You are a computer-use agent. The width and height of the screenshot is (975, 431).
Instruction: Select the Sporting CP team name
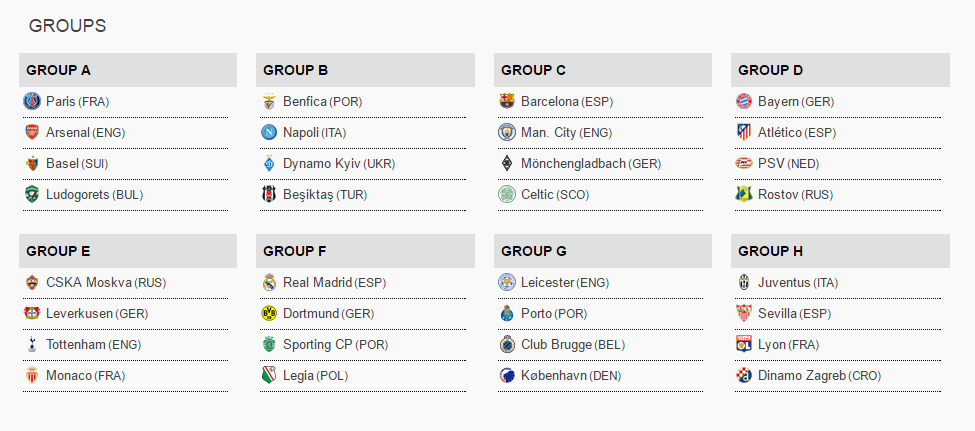coord(317,345)
